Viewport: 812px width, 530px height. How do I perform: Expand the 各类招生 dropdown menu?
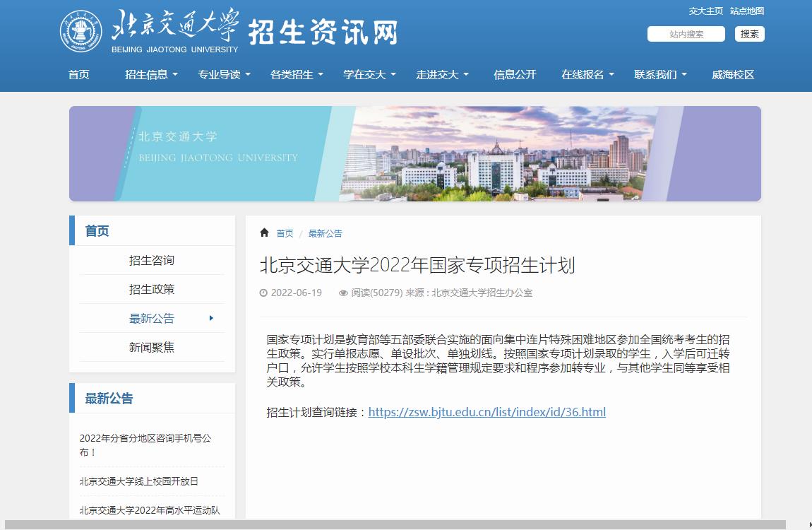pyautogui.click(x=297, y=75)
